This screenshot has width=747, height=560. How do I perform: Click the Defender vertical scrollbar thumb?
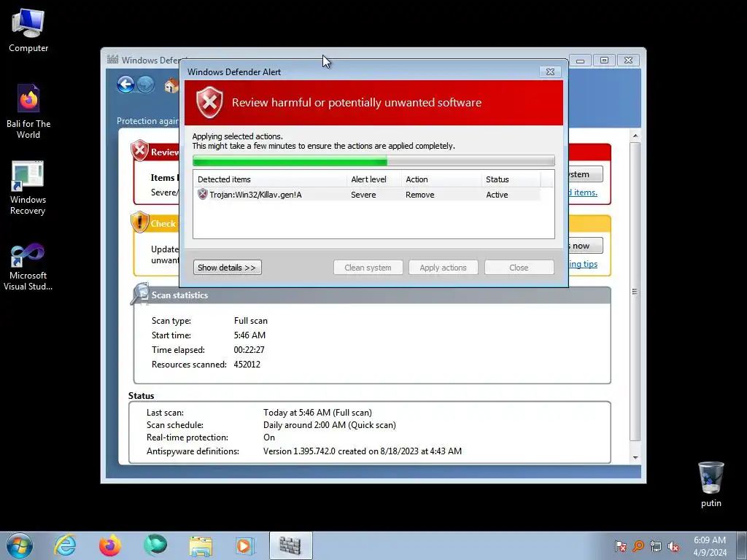coord(635,292)
